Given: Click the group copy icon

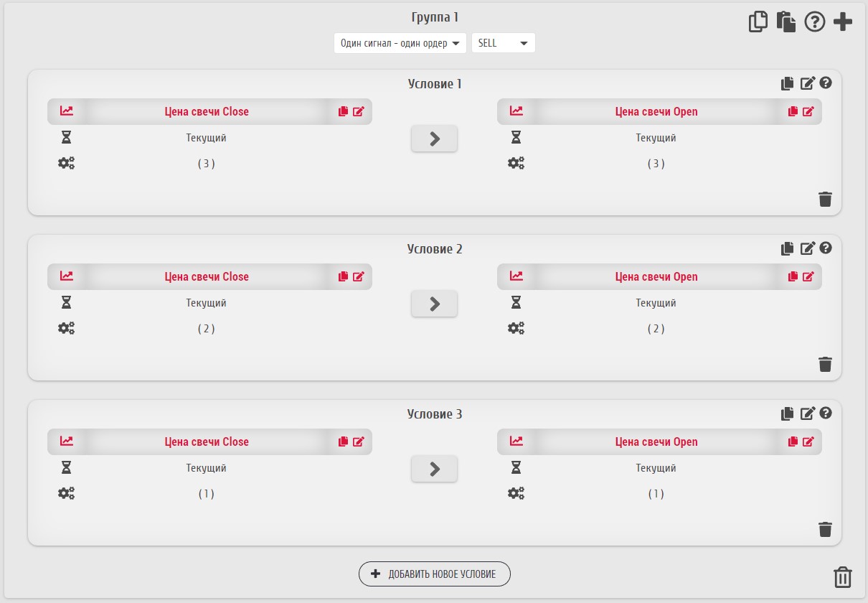Looking at the screenshot, I should point(758,22).
